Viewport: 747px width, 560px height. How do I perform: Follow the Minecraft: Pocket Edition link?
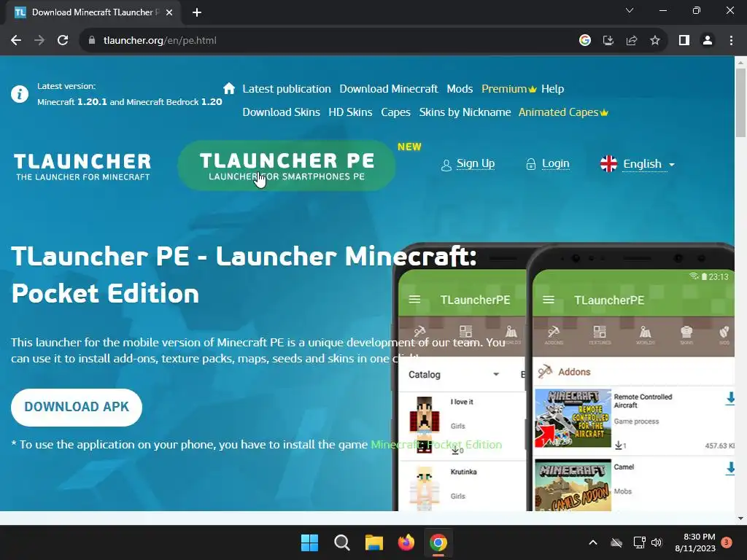(x=436, y=444)
